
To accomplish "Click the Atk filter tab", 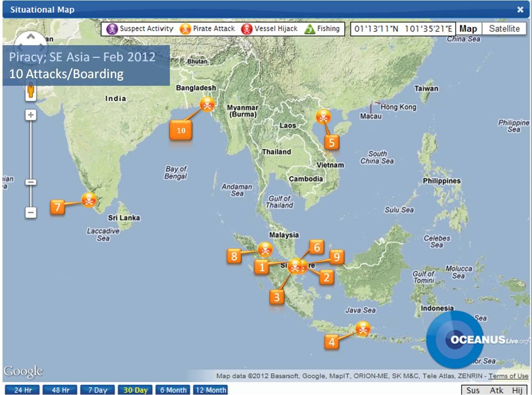I will pyautogui.click(x=497, y=391).
